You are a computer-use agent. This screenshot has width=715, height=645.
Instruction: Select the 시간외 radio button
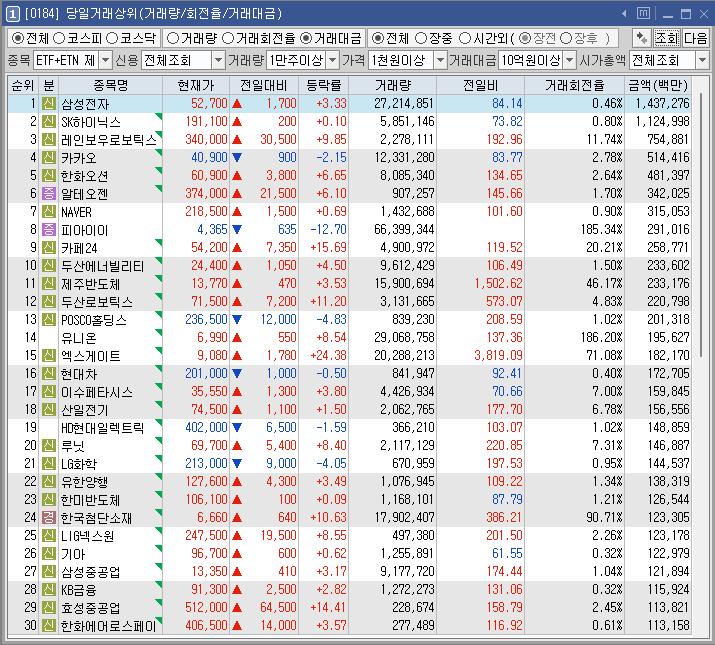[465, 38]
